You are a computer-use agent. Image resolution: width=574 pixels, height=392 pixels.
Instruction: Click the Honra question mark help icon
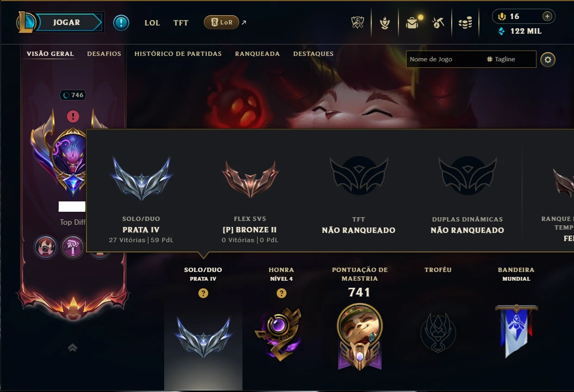tap(281, 293)
